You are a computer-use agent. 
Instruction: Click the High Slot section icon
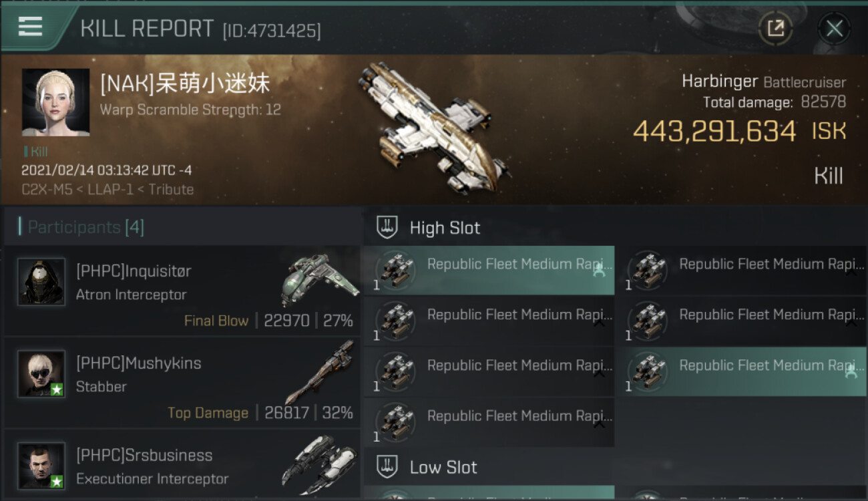(387, 228)
